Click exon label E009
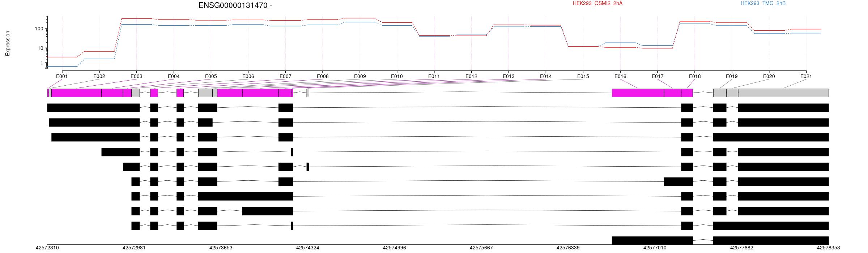Screen dimensions: 868x253 click(360, 76)
